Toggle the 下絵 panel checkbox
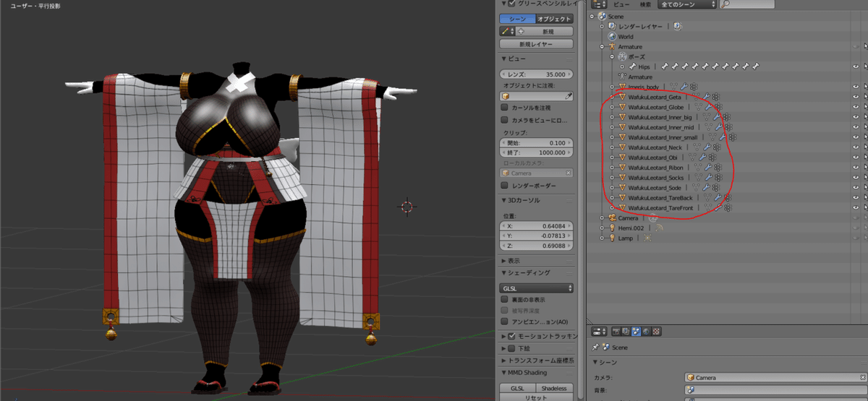868x401 pixels. [x=513, y=348]
